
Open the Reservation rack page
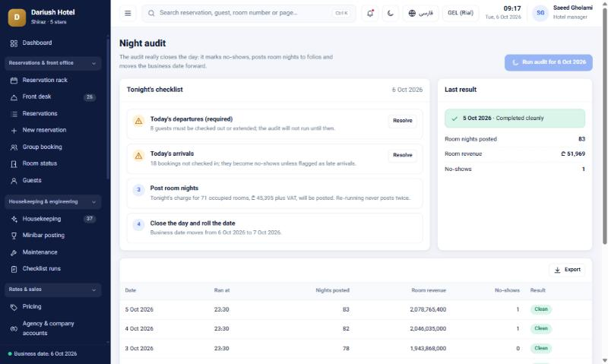(52, 81)
